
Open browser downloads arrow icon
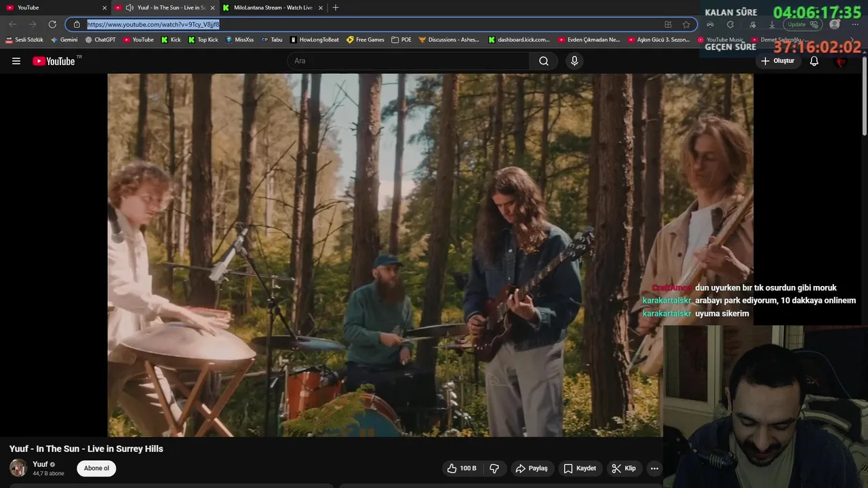(772, 24)
